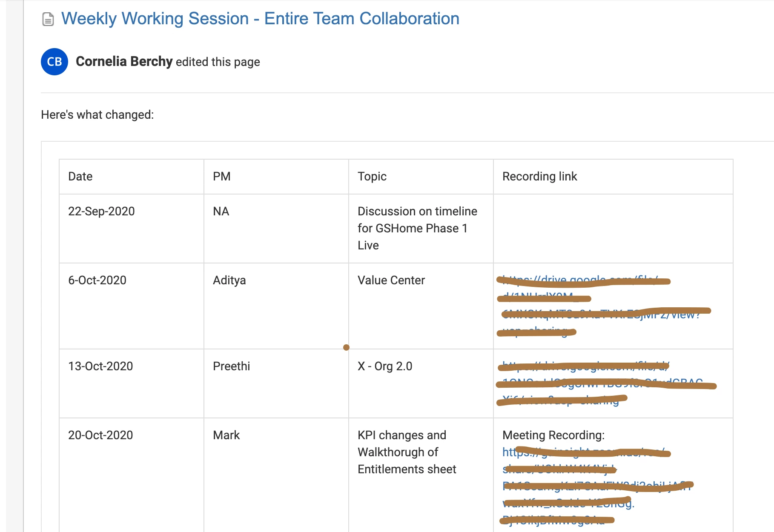Click the empty recording cell for 22-Sep-2020
774x532 pixels.
[x=613, y=229]
